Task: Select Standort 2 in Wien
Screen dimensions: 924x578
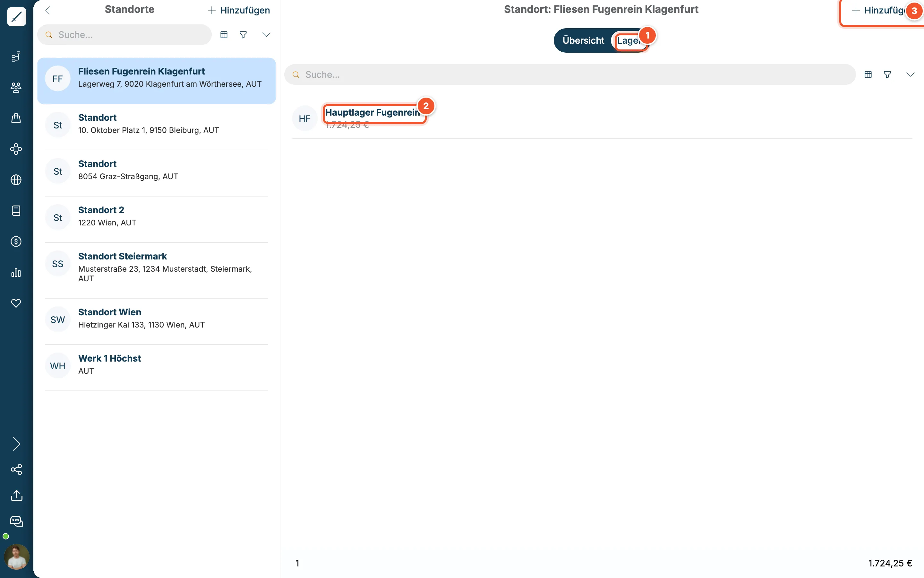Action: click(157, 219)
